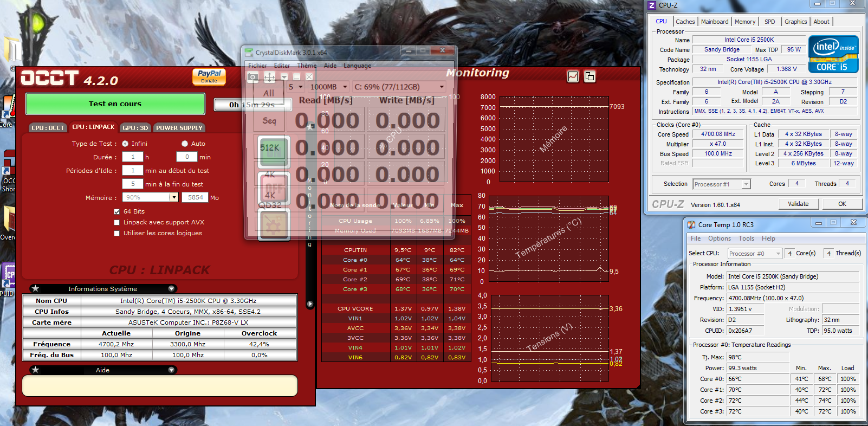Click the star icon beside Informations Système
This screenshot has height=426, width=868.
[36, 289]
